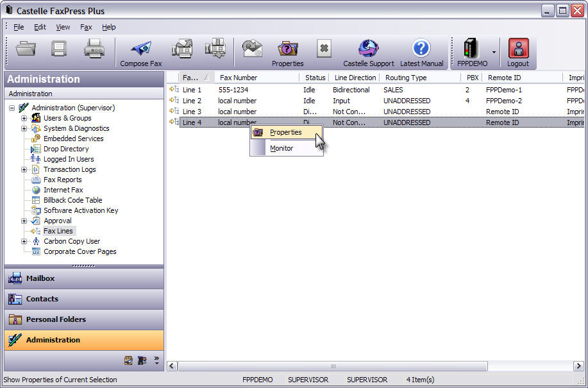Click the folders shortcut icon below the navigation buttons
Viewport: 588px width, 388px height.
point(142,360)
